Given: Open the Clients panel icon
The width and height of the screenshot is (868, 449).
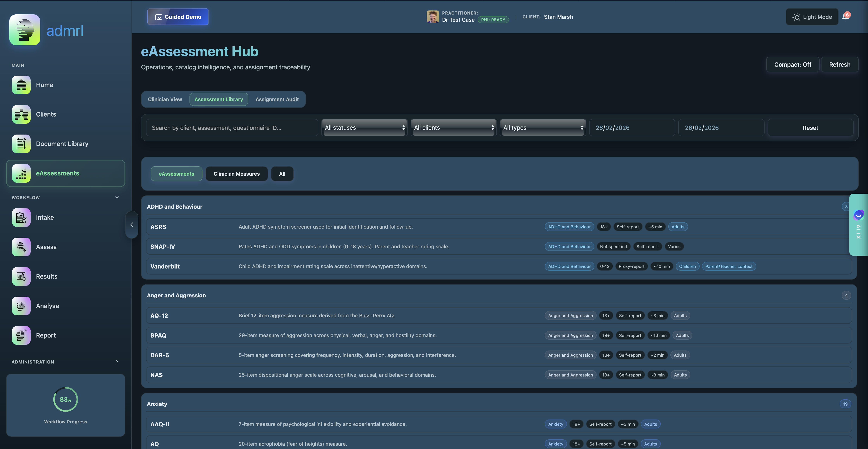Looking at the screenshot, I should (x=21, y=114).
